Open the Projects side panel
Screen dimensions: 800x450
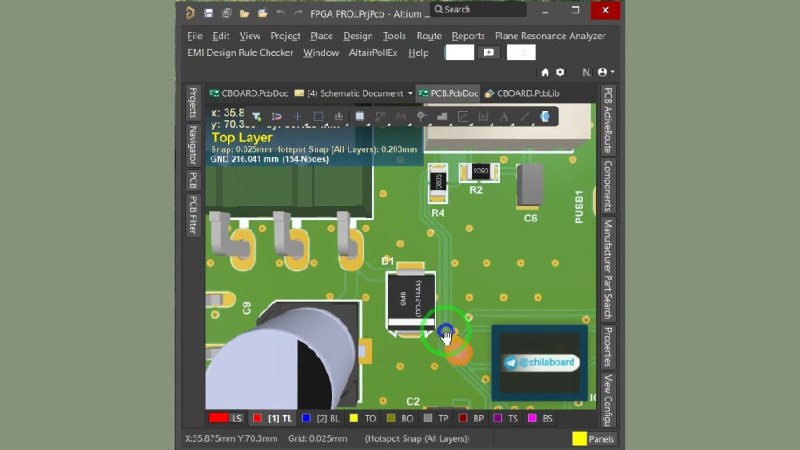tap(193, 103)
